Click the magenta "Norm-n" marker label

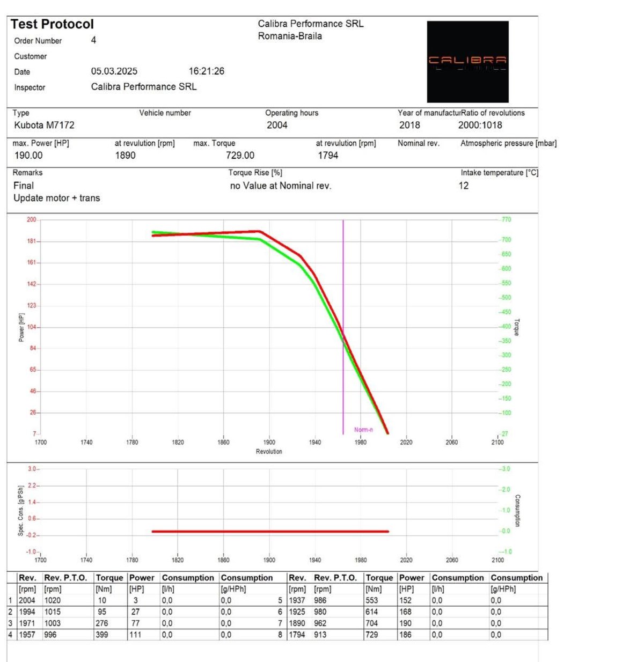tap(363, 430)
